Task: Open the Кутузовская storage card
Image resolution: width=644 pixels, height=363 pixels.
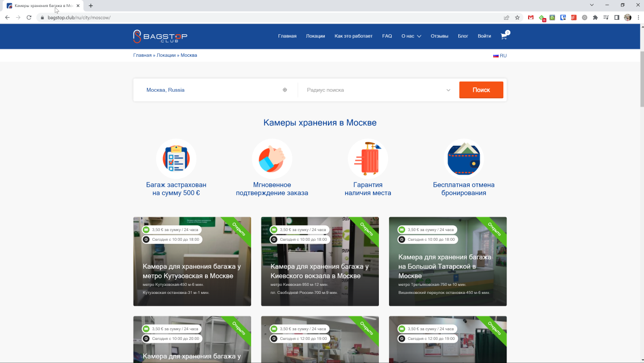Action: pos(192,261)
